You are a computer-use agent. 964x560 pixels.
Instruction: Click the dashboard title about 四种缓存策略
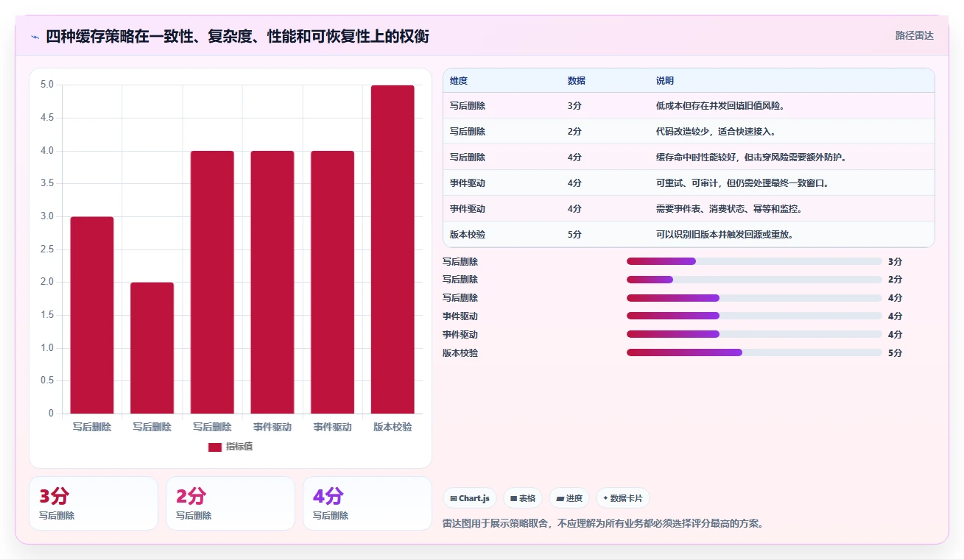click(237, 36)
